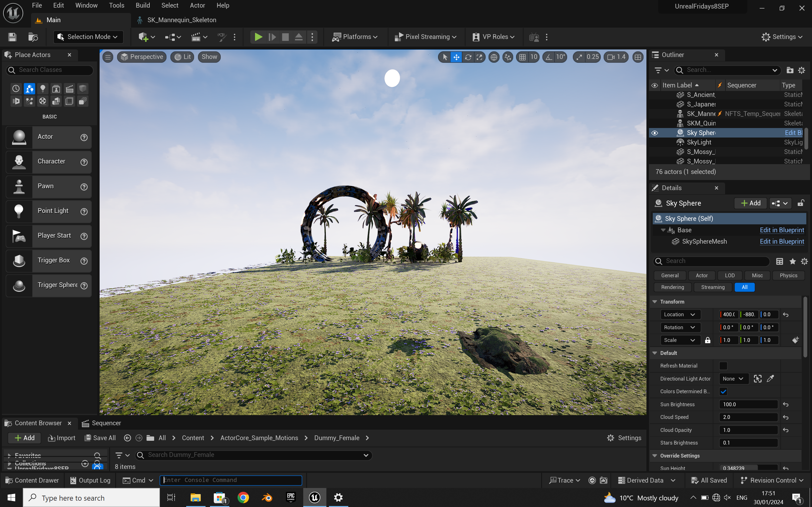This screenshot has width=812, height=507.
Task: Use the Directional Light Actor eyedropper picker
Action: 770,379
